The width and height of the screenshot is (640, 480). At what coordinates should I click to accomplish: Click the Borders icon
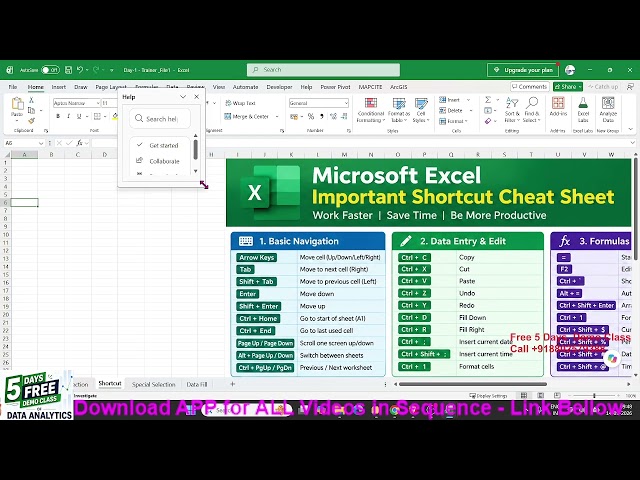(97, 116)
